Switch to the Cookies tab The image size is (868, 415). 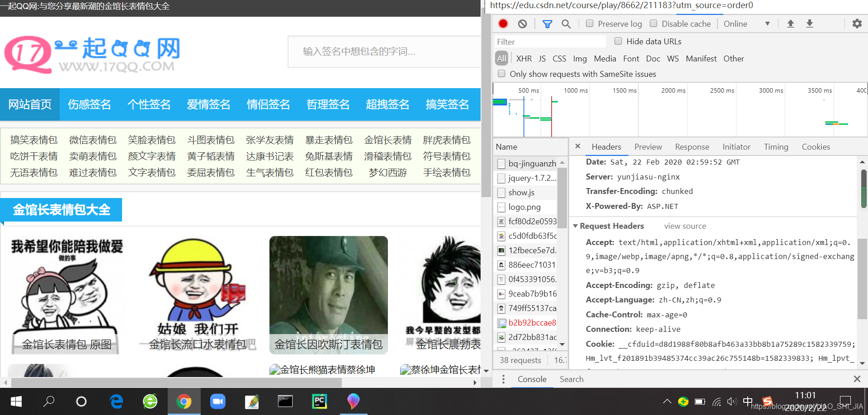(x=816, y=146)
